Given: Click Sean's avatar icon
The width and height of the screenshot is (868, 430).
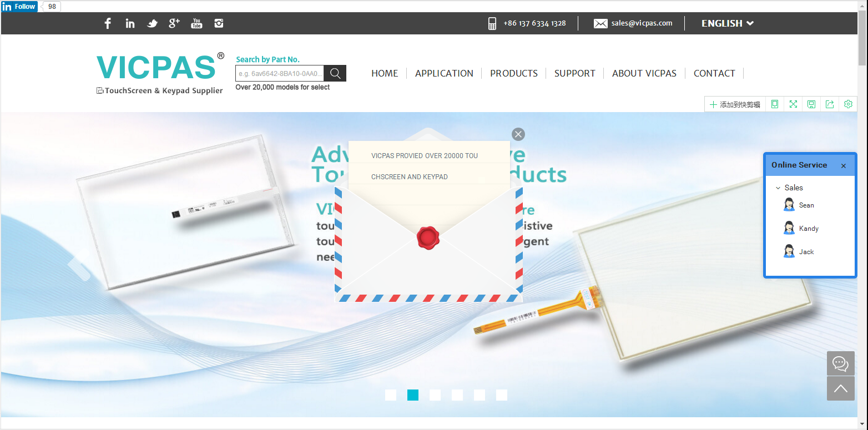Looking at the screenshot, I should pyautogui.click(x=789, y=205).
